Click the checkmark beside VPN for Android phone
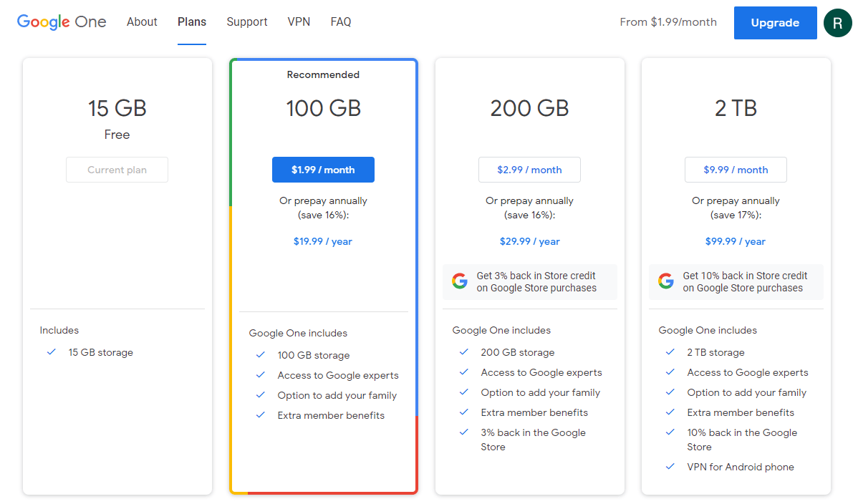 coord(670,467)
